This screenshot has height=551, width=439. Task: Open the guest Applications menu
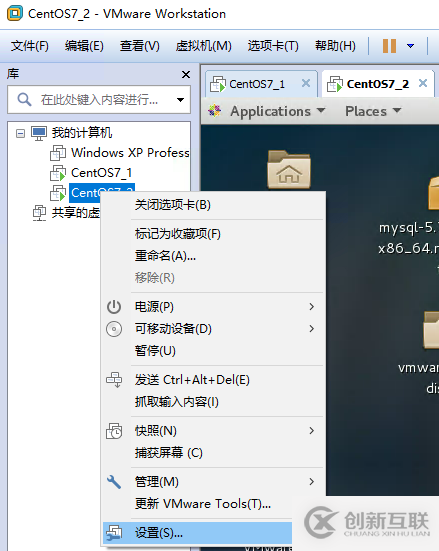pos(277,111)
